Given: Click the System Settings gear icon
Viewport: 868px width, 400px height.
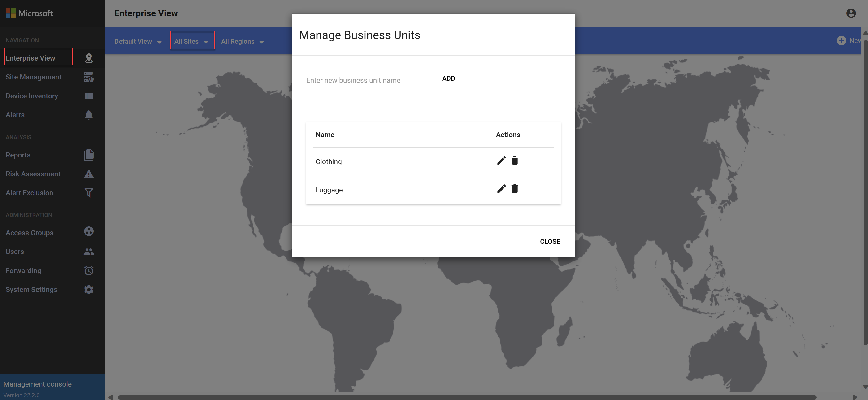Looking at the screenshot, I should [x=89, y=289].
